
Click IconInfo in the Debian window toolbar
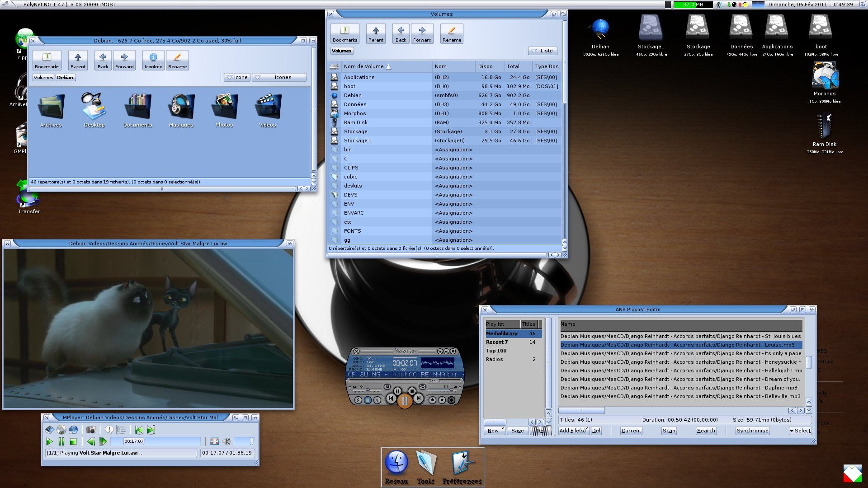[153, 61]
